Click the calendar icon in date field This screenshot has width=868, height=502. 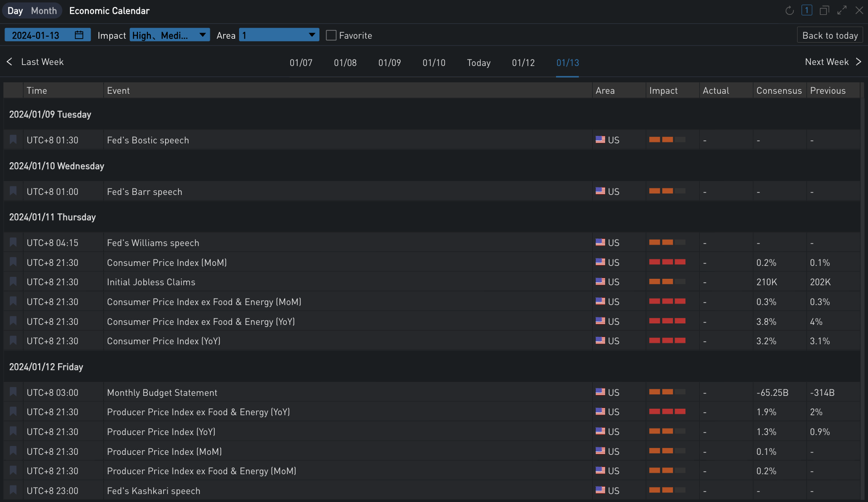click(x=79, y=35)
